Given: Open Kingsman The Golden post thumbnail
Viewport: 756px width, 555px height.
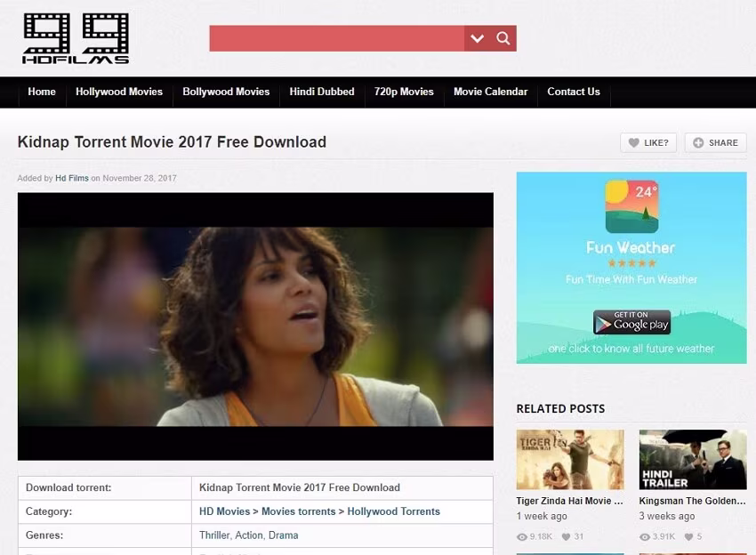Looking at the screenshot, I should tap(693, 460).
